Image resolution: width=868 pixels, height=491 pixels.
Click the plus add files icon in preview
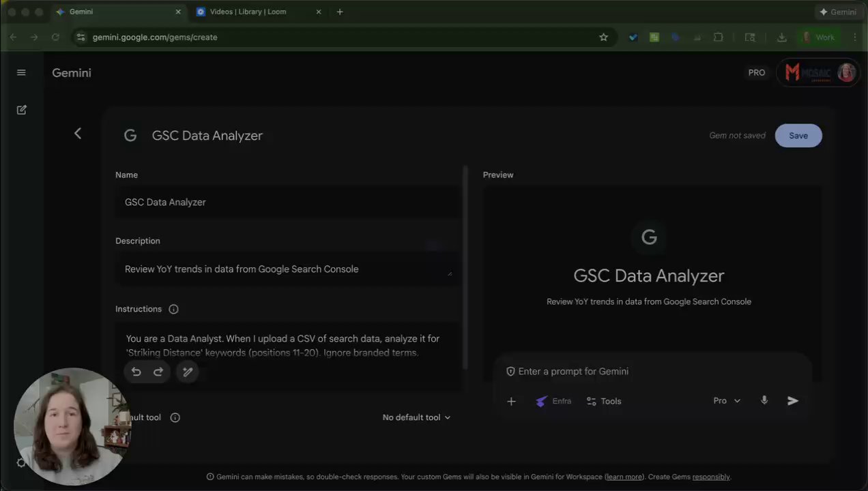pos(511,401)
